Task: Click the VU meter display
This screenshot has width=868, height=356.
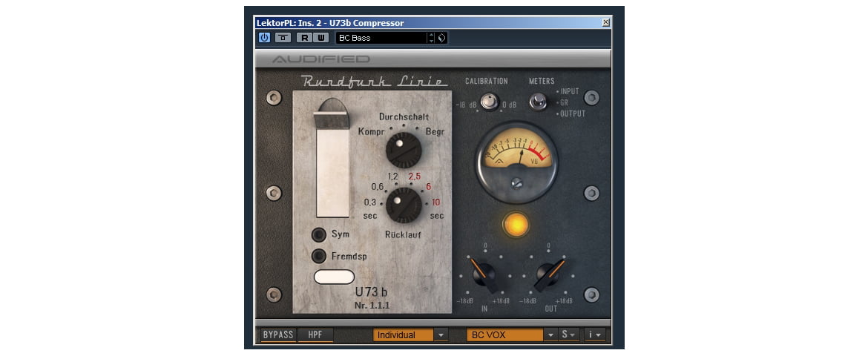Action: [x=517, y=162]
